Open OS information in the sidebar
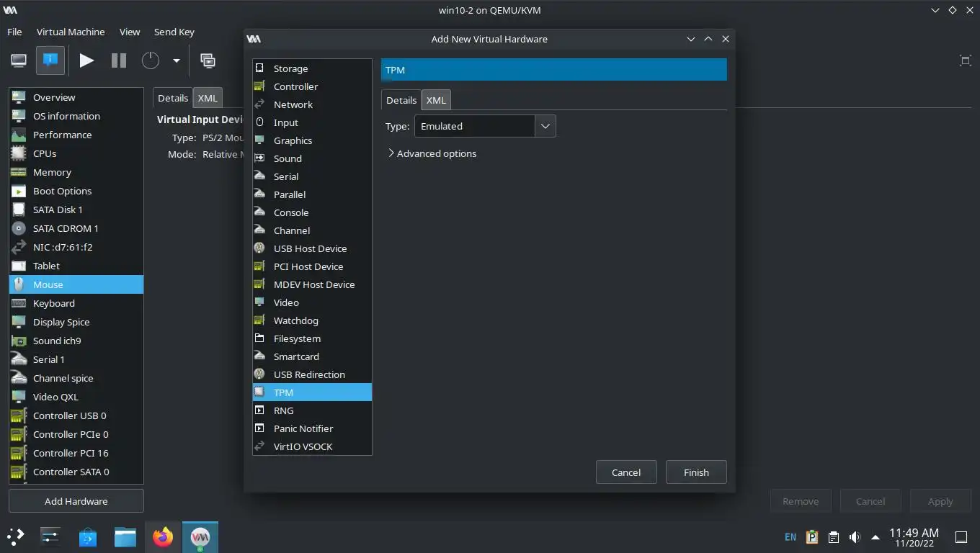 (x=76, y=116)
